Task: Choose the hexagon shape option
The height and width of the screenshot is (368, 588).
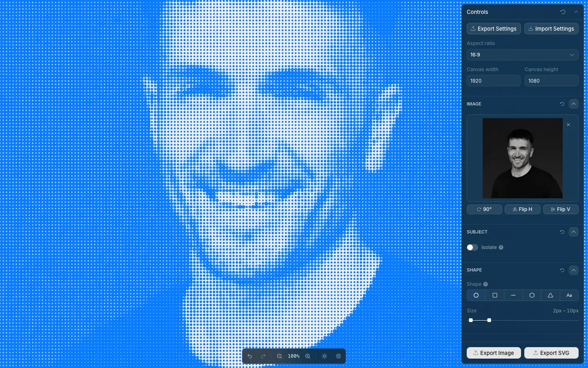Action: 532,295
